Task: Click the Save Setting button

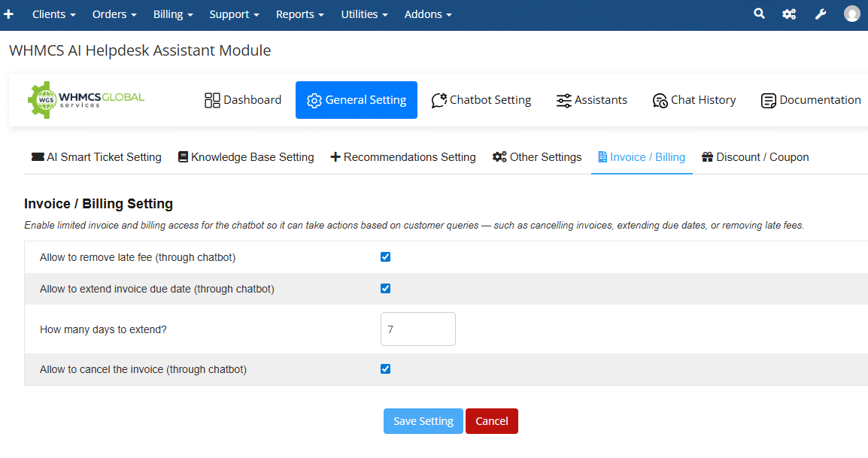Action: tap(423, 421)
